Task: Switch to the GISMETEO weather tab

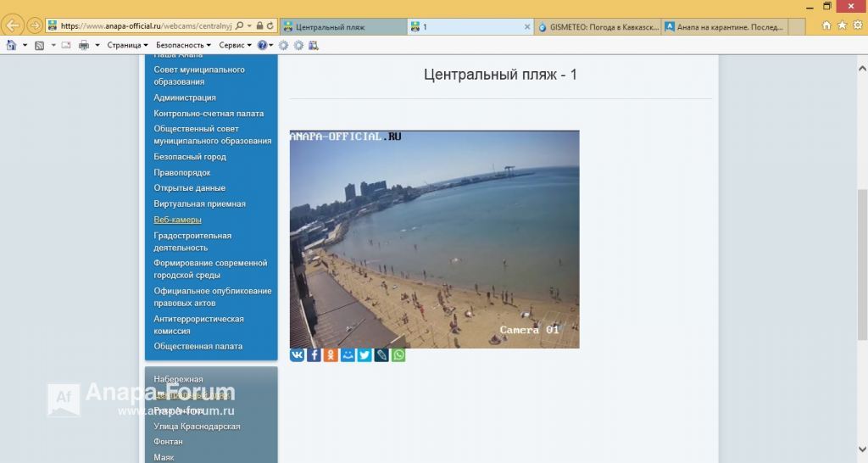Action: 598,26
